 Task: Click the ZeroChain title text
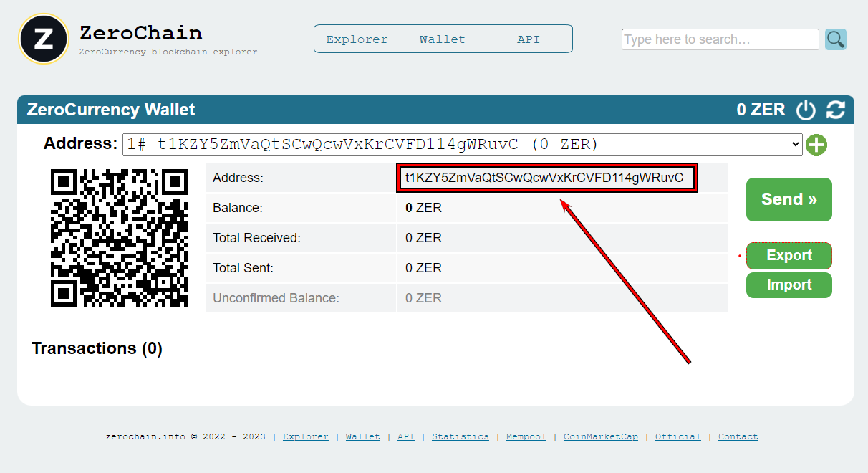141,33
